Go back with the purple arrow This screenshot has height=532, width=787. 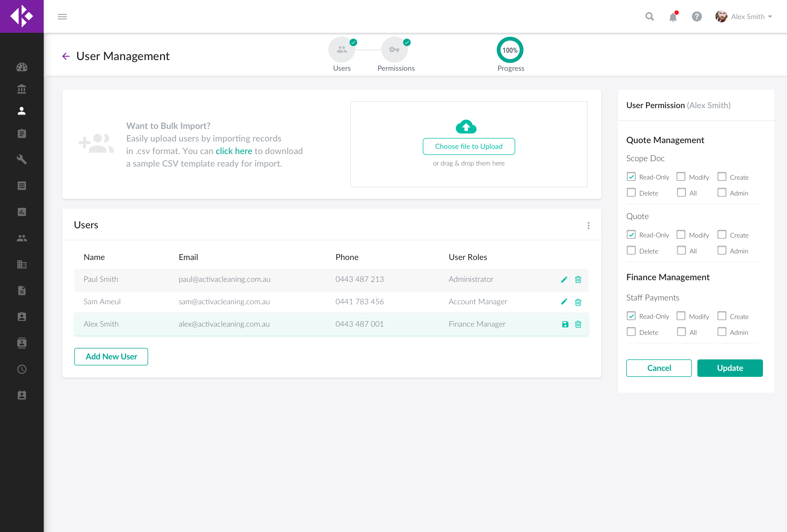66,56
